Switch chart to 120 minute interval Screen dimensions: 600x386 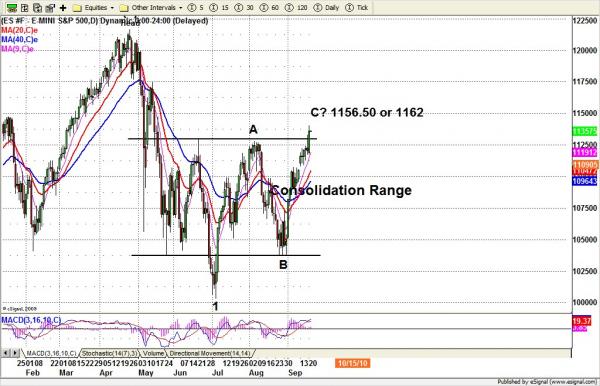click(x=297, y=8)
